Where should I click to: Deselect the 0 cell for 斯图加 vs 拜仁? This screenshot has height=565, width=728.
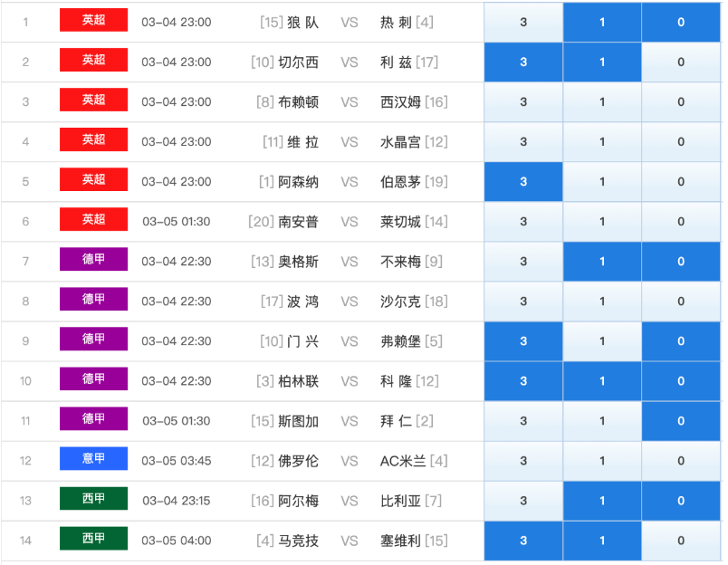pos(681,421)
